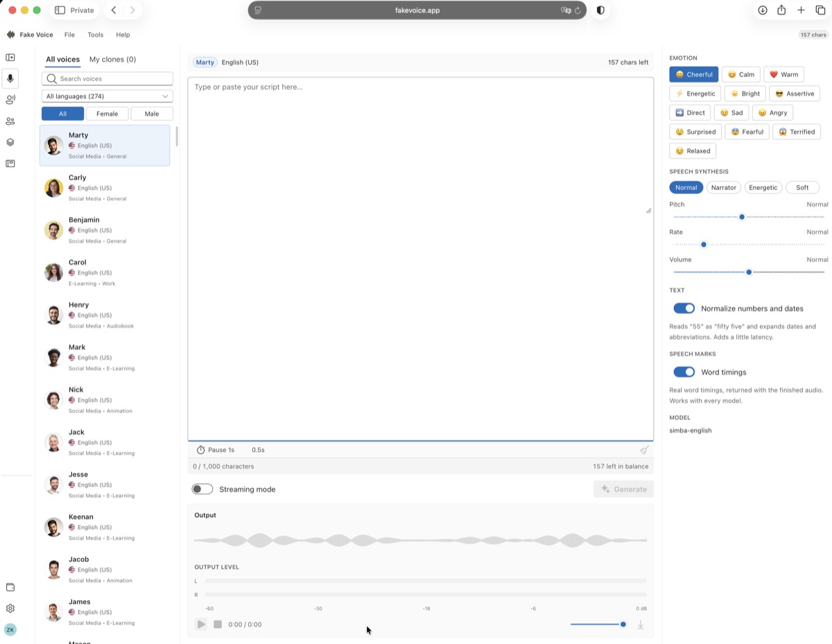The height and width of the screenshot is (644, 832).
Task: Open the Tools menu
Action: click(95, 35)
